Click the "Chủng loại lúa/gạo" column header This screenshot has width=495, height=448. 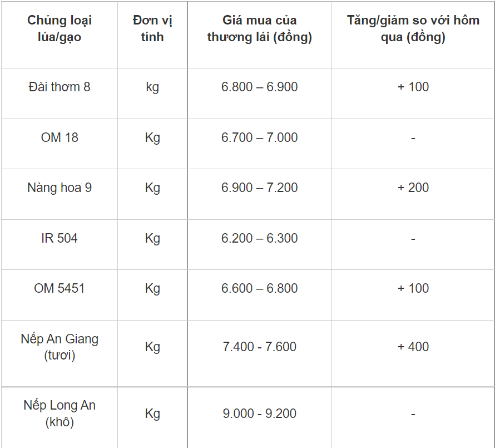[60, 29]
